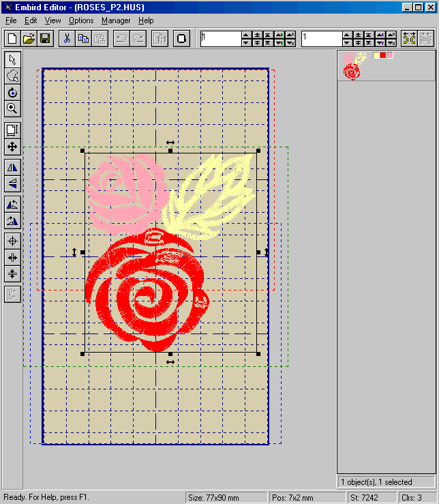Screen dimensions: 439x504
Task: Center the design horizontally
Action: 12,258
